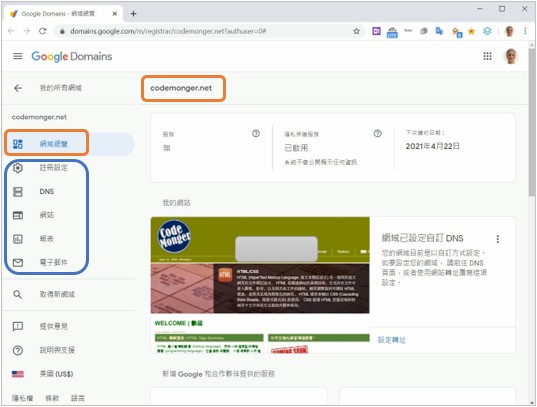Open the Chrome three-dot menu
Image resolution: width=537 pixels, height=407 pixels.
[x=525, y=31]
